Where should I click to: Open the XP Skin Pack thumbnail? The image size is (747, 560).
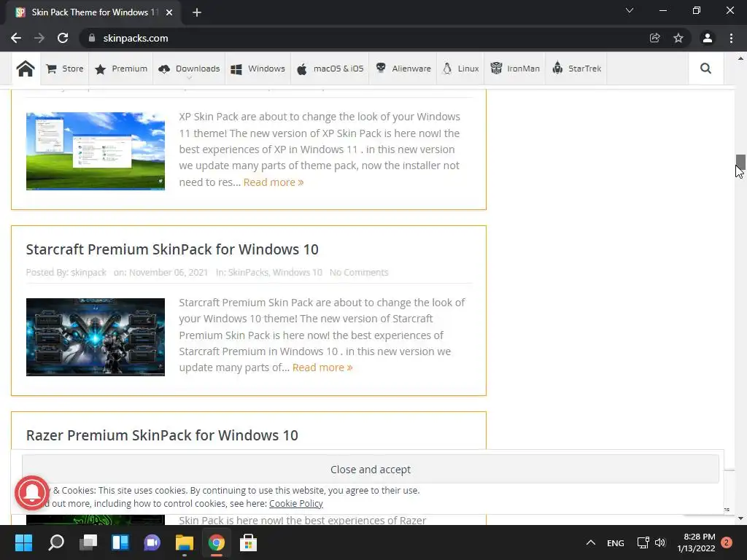96,151
